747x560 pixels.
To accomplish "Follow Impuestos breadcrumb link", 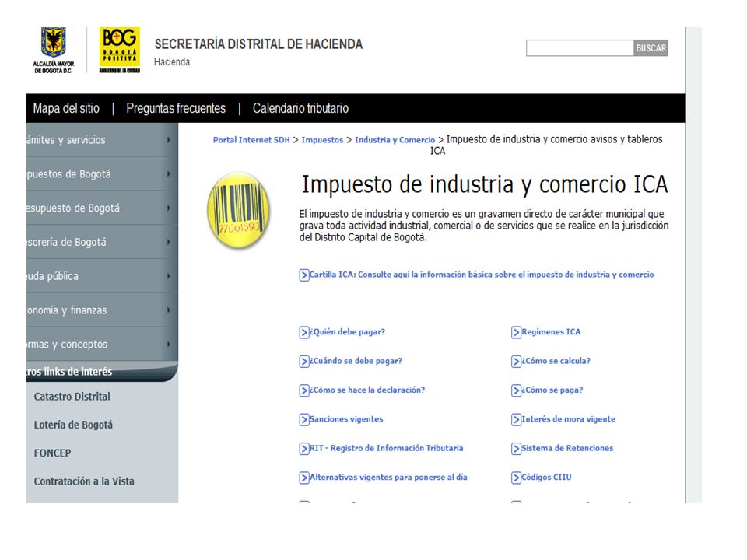I will 322,140.
